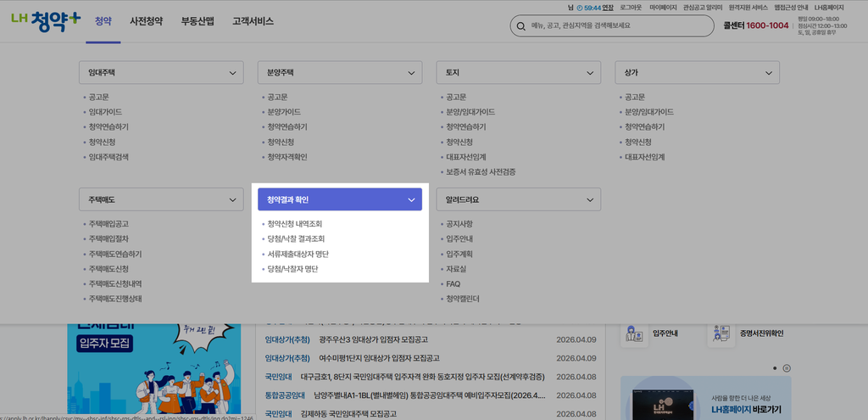Open 청약신청 under 토지
The width and height of the screenshot is (868, 420).
(x=459, y=142)
